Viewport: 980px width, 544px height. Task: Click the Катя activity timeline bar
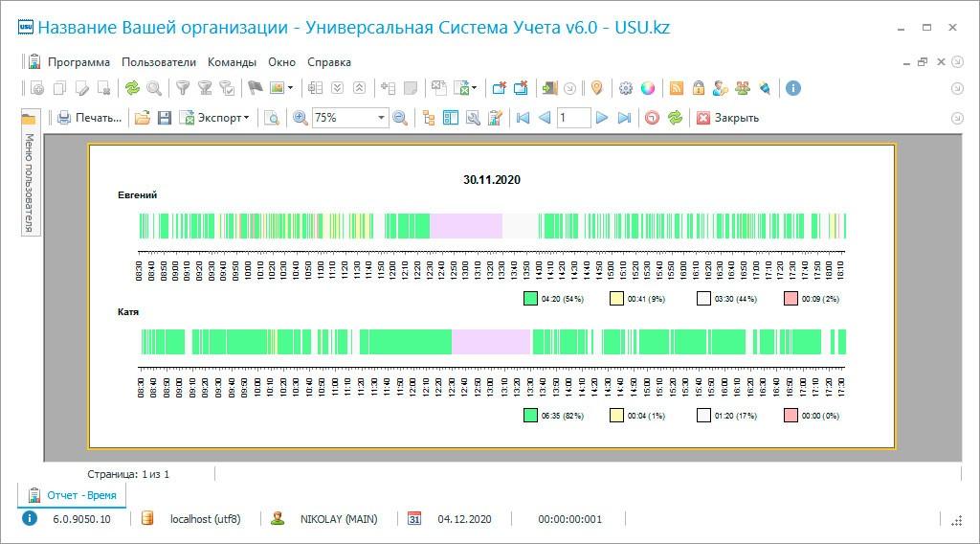click(493, 342)
